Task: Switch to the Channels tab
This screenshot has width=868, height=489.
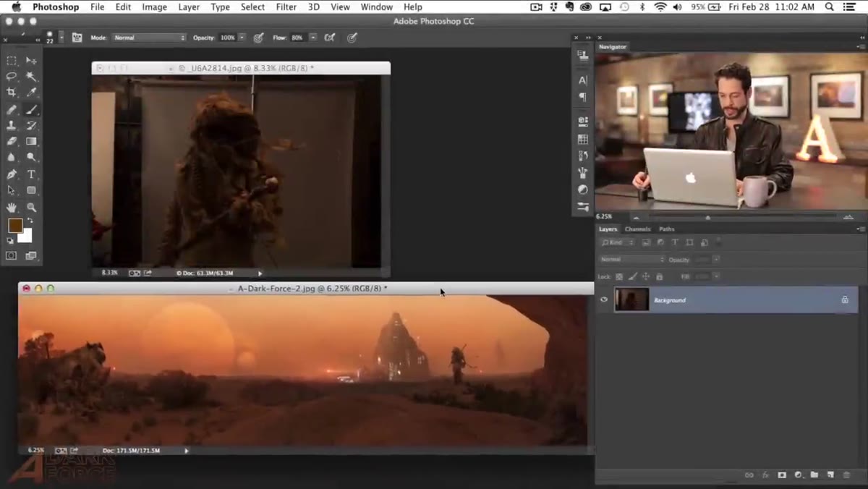Action: pos(637,229)
